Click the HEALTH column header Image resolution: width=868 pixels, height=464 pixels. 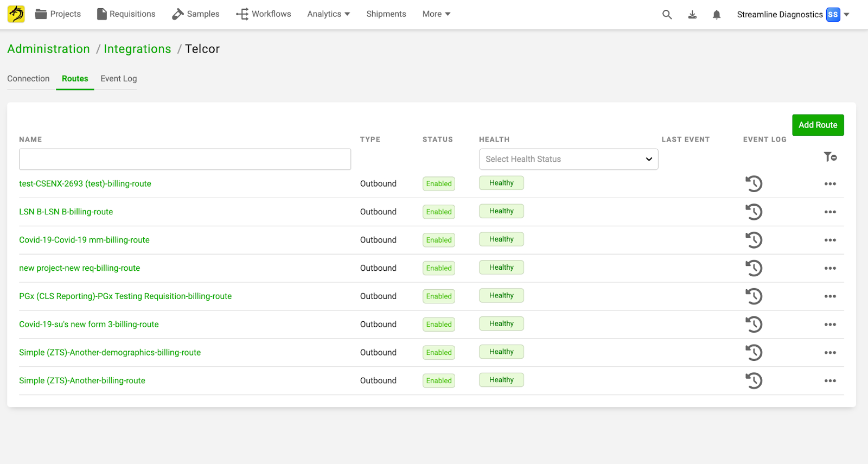494,139
